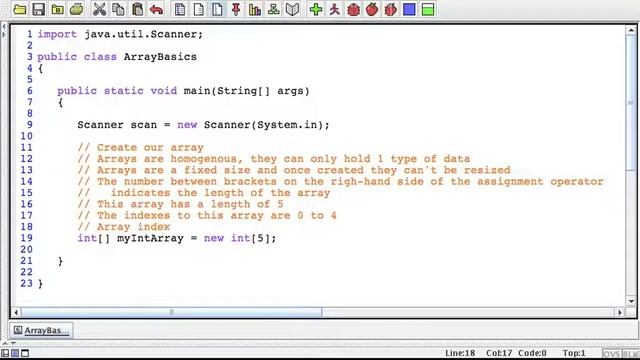Click line number 23
This screenshot has width=640, height=360.
26,283
